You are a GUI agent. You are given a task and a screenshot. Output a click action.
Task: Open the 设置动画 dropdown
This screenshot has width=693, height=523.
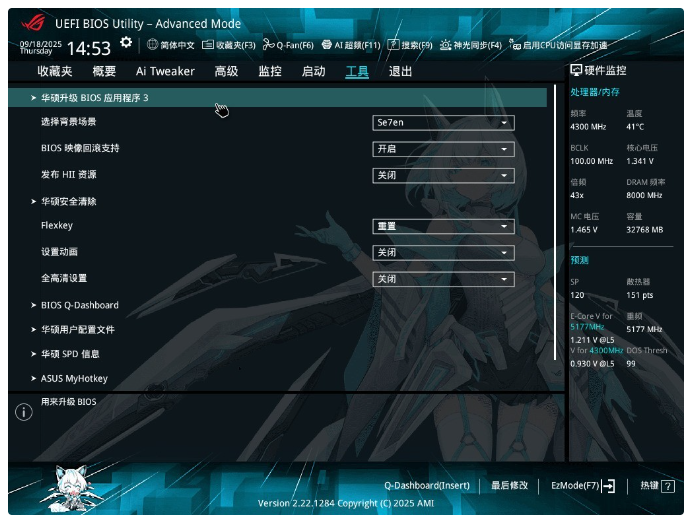tap(443, 252)
